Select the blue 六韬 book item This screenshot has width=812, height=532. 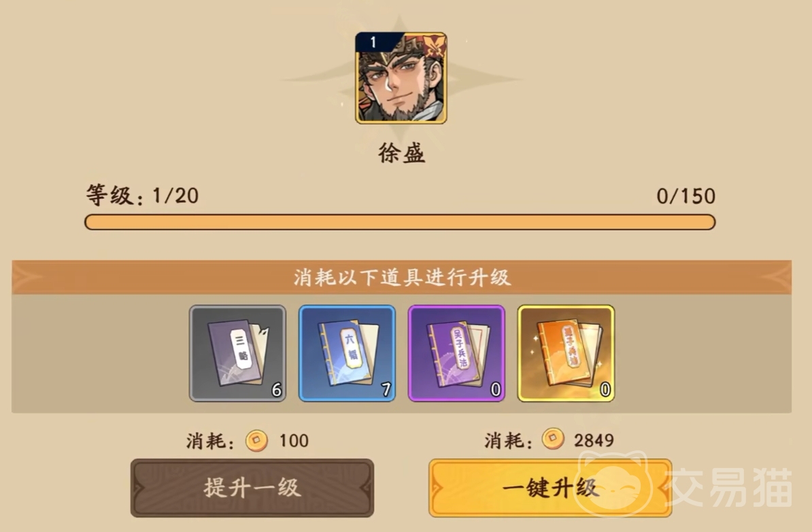point(347,353)
